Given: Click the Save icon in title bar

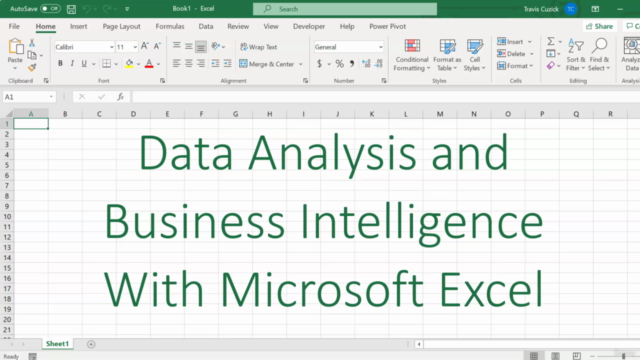Looking at the screenshot, I should [x=71, y=9].
